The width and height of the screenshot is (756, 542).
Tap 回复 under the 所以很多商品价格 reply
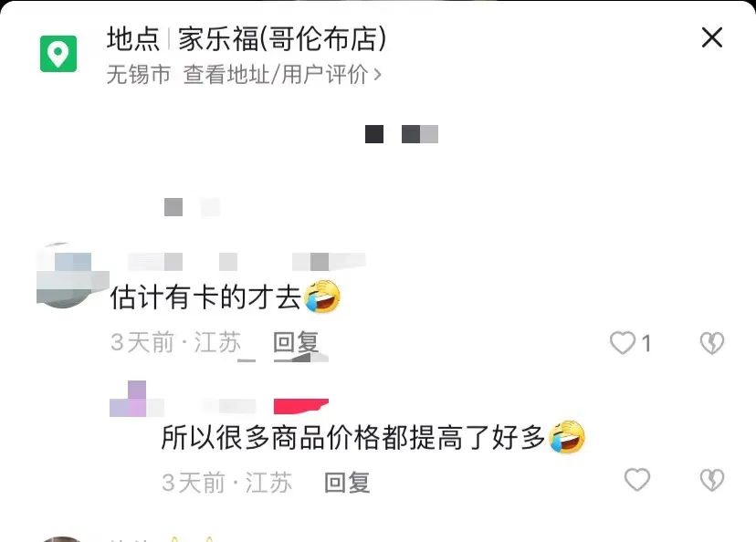[x=347, y=483]
